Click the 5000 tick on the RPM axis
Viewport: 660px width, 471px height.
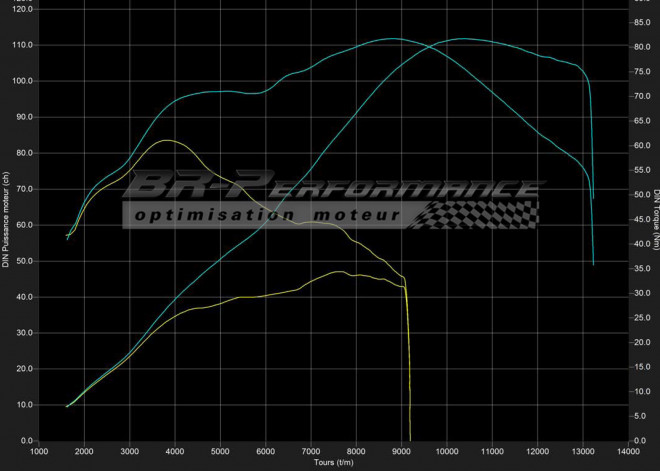tap(220, 451)
